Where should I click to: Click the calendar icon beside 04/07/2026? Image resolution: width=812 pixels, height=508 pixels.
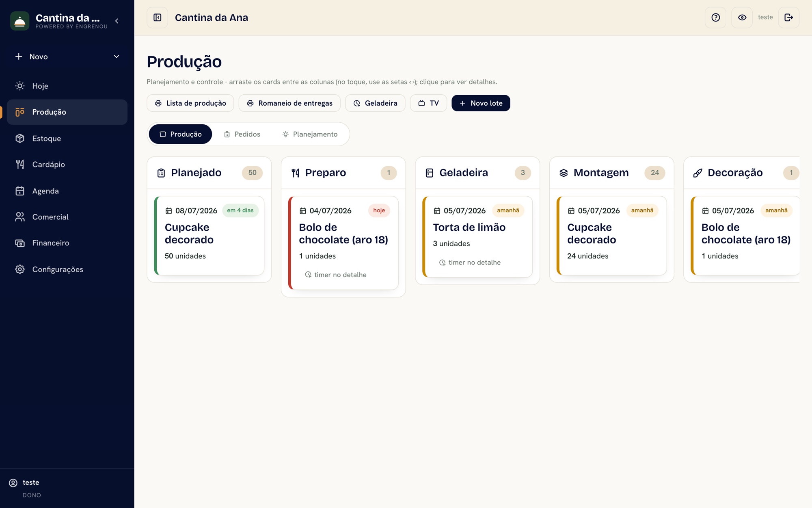point(303,211)
